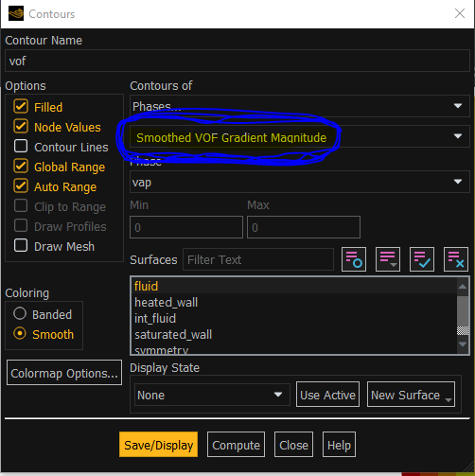
Task: Close the Contours dialog window
Action: coord(460,13)
